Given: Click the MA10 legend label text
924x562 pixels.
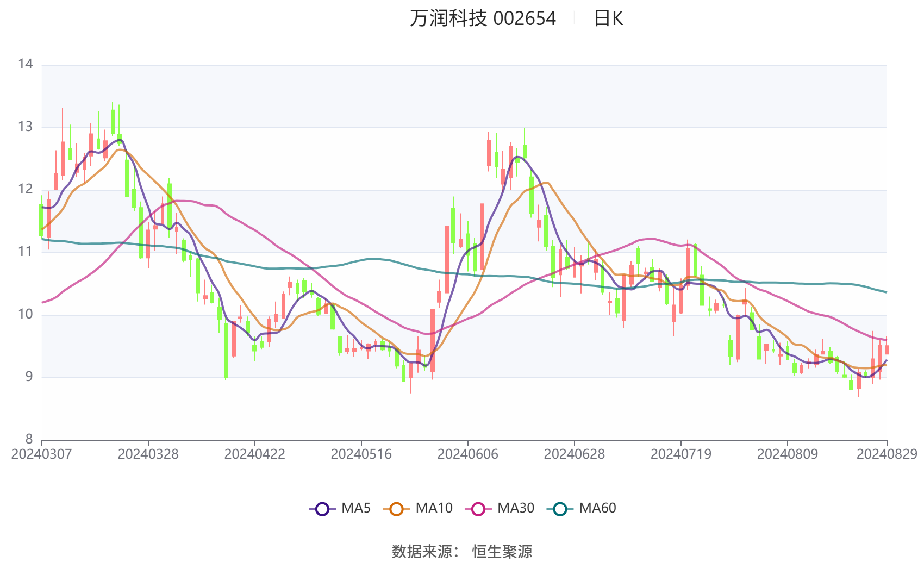Looking at the screenshot, I should coord(434,508).
